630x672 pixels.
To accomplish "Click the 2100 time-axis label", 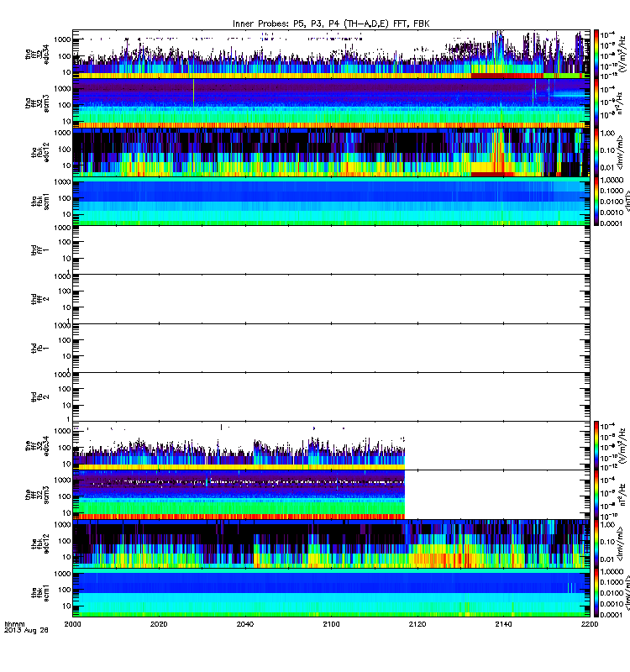I will [331, 624].
